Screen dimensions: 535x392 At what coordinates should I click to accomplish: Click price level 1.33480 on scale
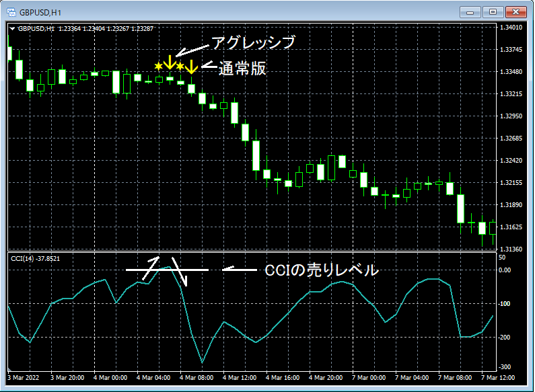point(511,72)
